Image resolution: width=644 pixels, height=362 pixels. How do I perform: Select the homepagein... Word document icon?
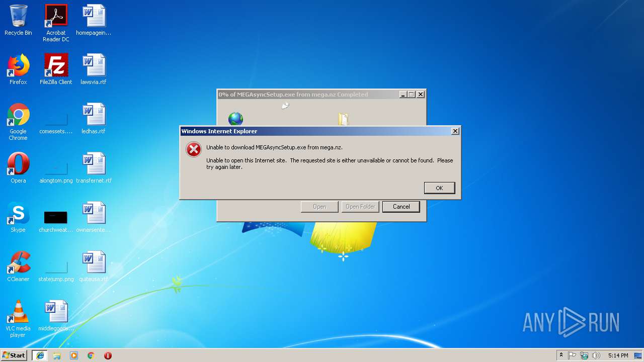point(94,20)
